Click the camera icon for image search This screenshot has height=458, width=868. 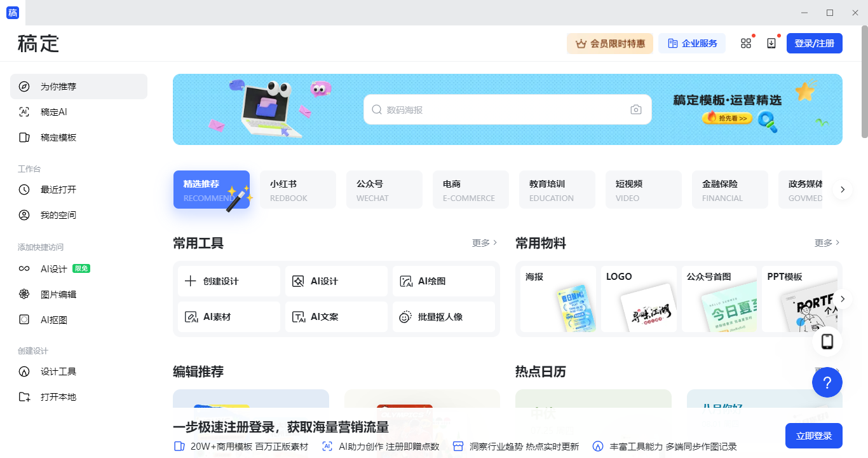636,109
